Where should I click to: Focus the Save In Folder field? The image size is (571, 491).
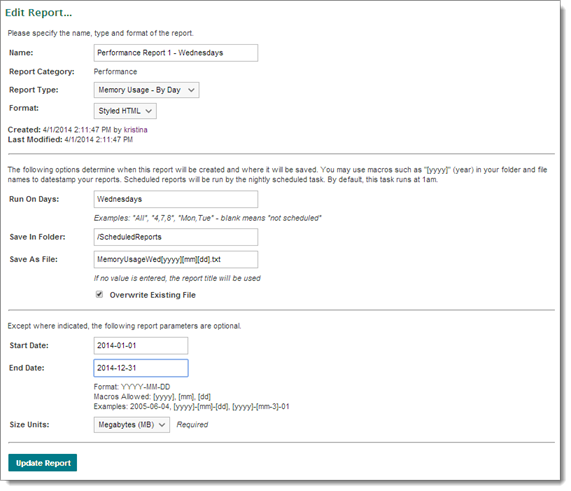click(x=176, y=237)
